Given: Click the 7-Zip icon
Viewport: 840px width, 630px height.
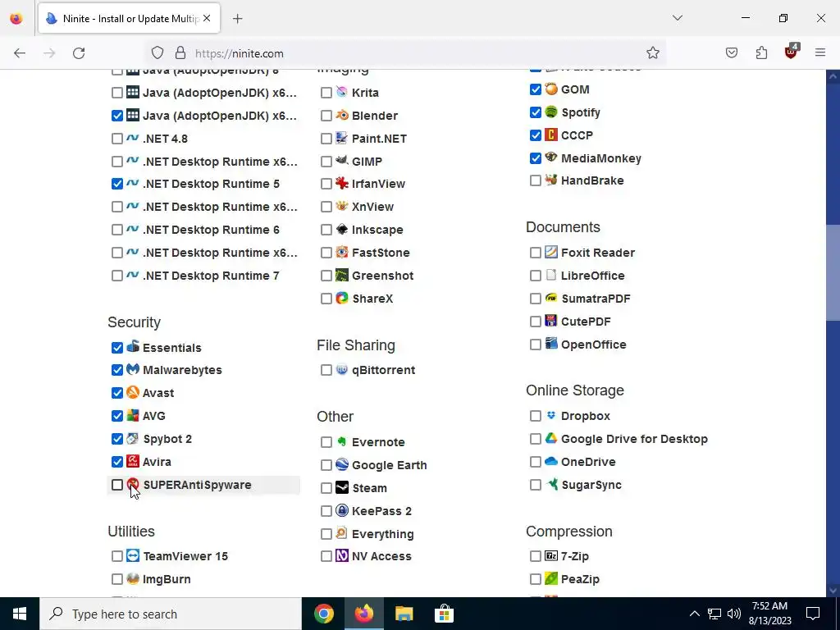Looking at the screenshot, I should point(550,555).
